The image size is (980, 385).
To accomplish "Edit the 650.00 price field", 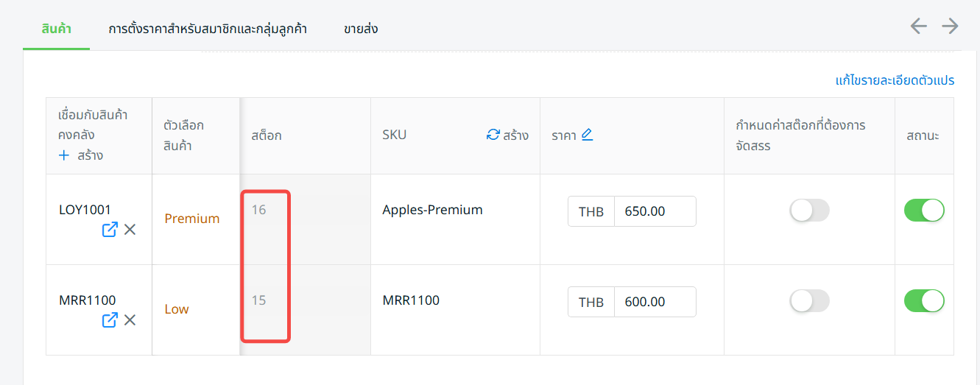I will [655, 211].
